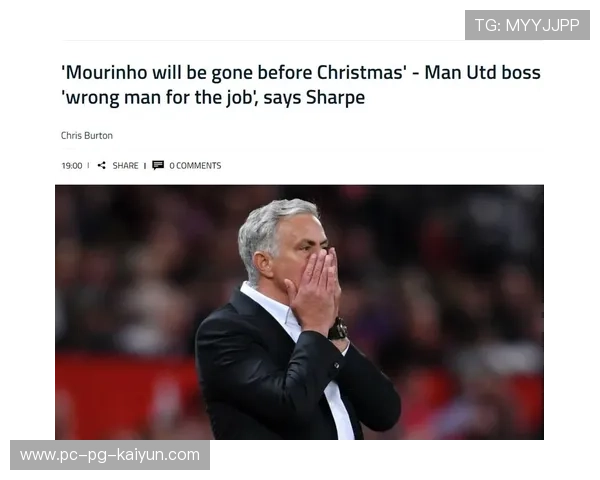Click the comments speech bubble icon
This screenshot has height=480, width=600.
(158, 165)
